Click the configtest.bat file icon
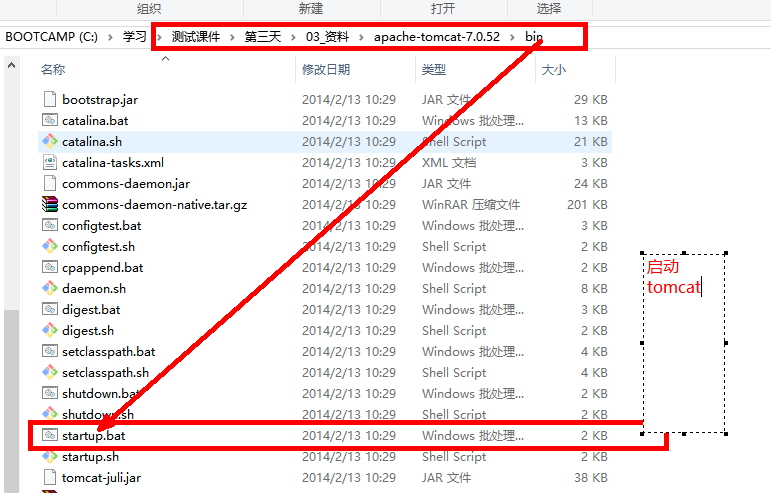 [50, 226]
